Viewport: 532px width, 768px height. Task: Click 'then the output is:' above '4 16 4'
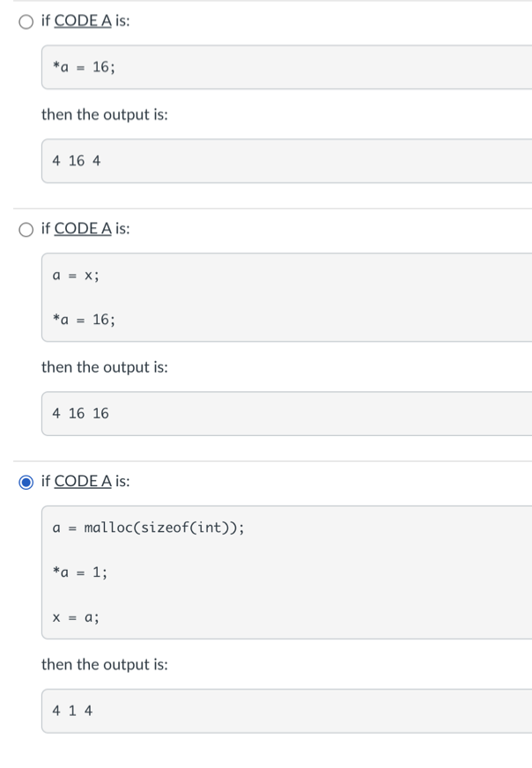point(105,114)
